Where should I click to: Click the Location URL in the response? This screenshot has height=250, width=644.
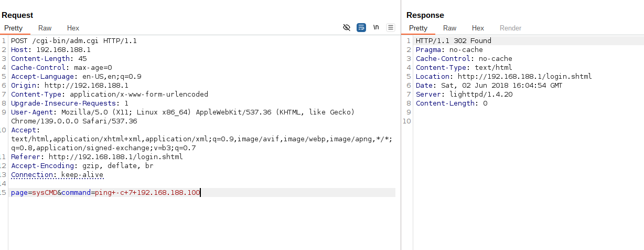pyautogui.click(x=524, y=76)
